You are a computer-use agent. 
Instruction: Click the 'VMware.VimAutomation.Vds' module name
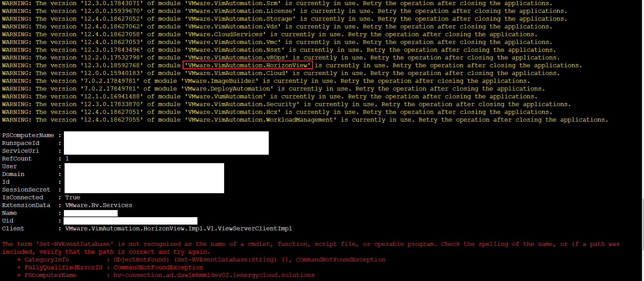[233, 27]
